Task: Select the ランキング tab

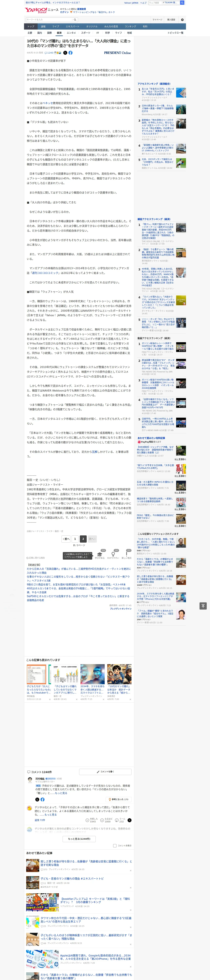Action: pyautogui.click(x=130, y=27)
